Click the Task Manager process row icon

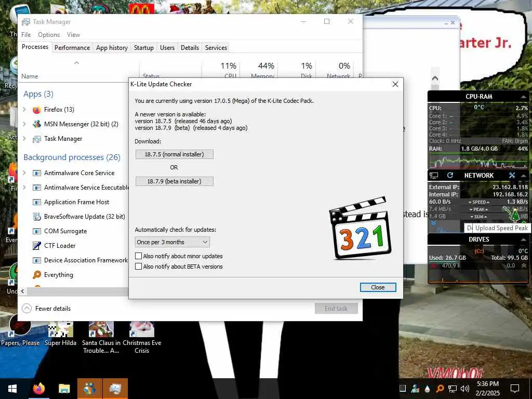tap(37, 139)
